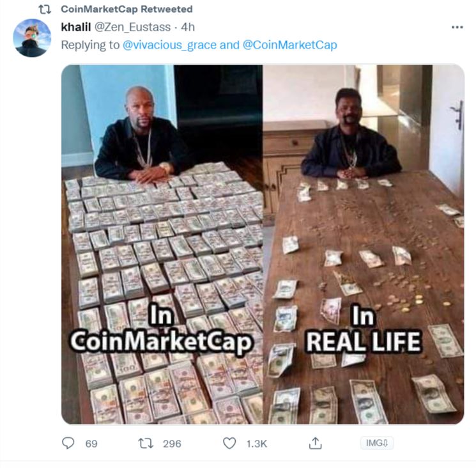
Task: Click the 1.3K likes count
Action: (x=257, y=444)
